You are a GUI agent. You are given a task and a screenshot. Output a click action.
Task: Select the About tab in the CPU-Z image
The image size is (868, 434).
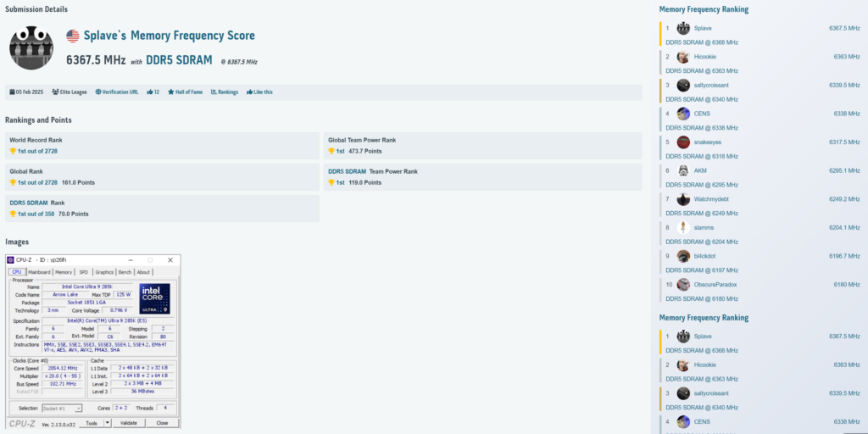click(x=143, y=272)
